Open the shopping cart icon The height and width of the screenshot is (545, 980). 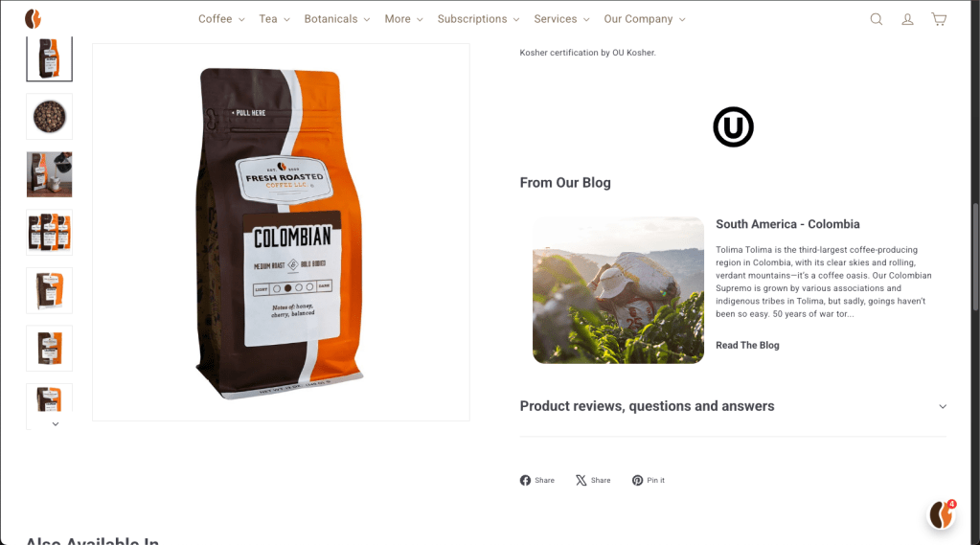pyautogui.click(x=939, y=19)
